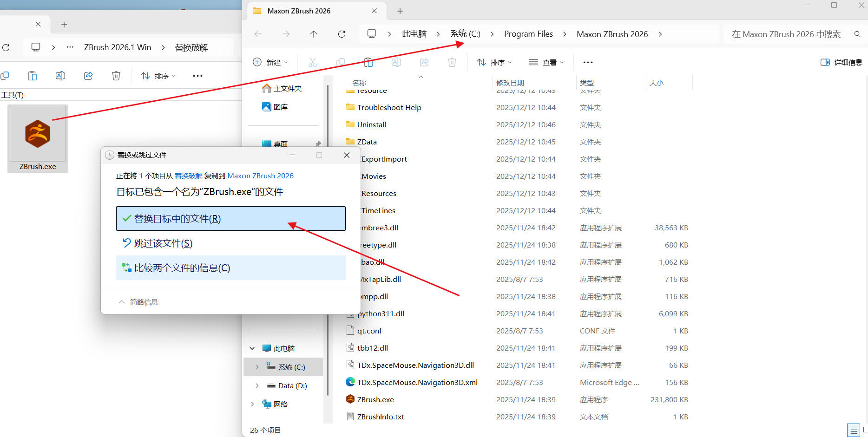Expand the Data (D:) drive tree node
Screen dimensions: 868x437
257,386
